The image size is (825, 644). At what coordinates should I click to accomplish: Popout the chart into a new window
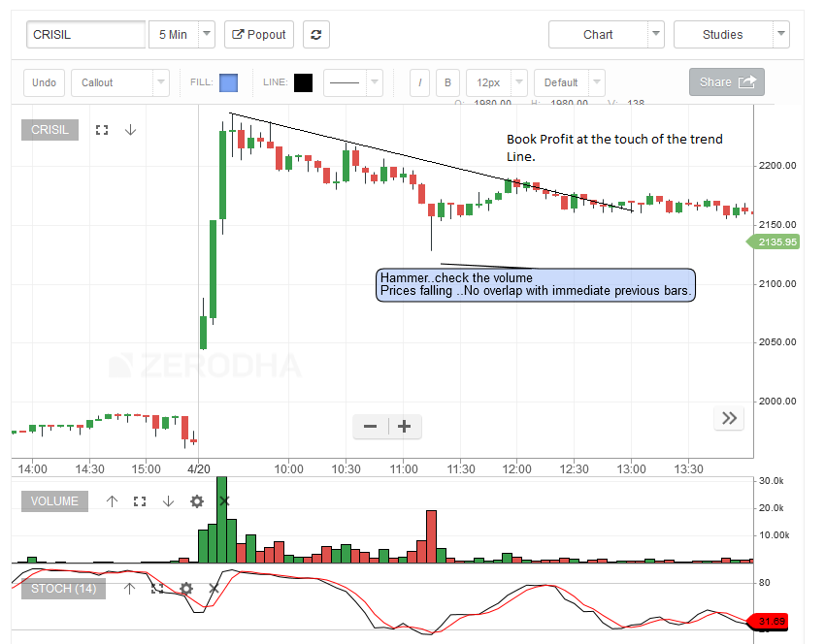pos(258,34)
